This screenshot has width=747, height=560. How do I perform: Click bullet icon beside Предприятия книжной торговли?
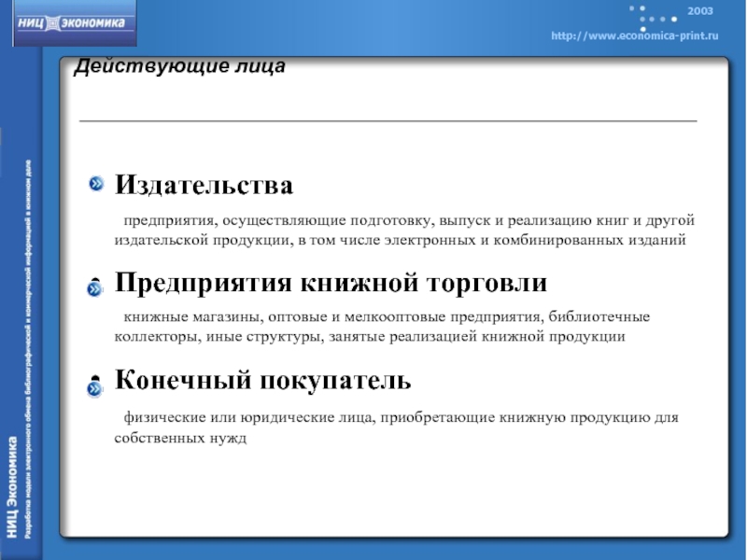click(x=96, y=287)
